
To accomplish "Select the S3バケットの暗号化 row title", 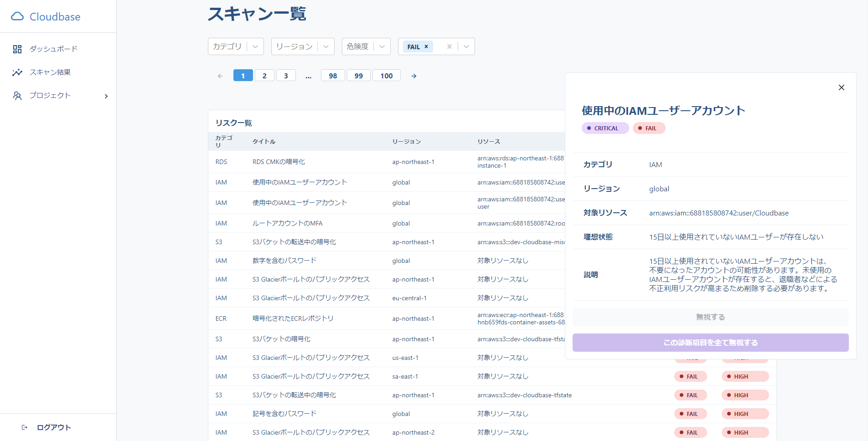I will tap(281, 339).
